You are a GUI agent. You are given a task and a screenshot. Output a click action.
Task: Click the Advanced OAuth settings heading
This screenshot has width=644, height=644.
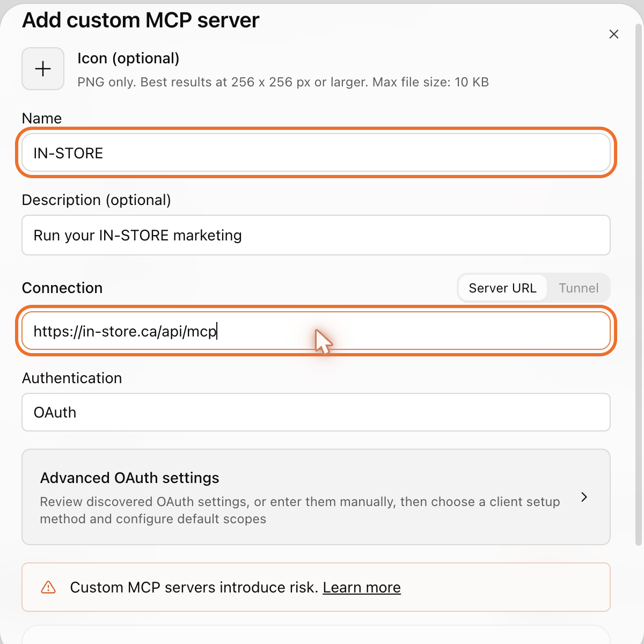click(130, 478)
